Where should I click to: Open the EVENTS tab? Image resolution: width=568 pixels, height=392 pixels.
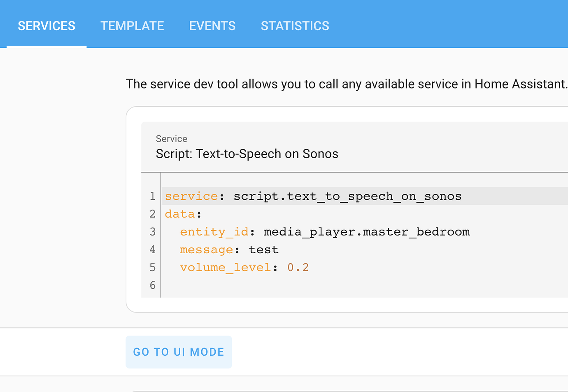[212, 26]
